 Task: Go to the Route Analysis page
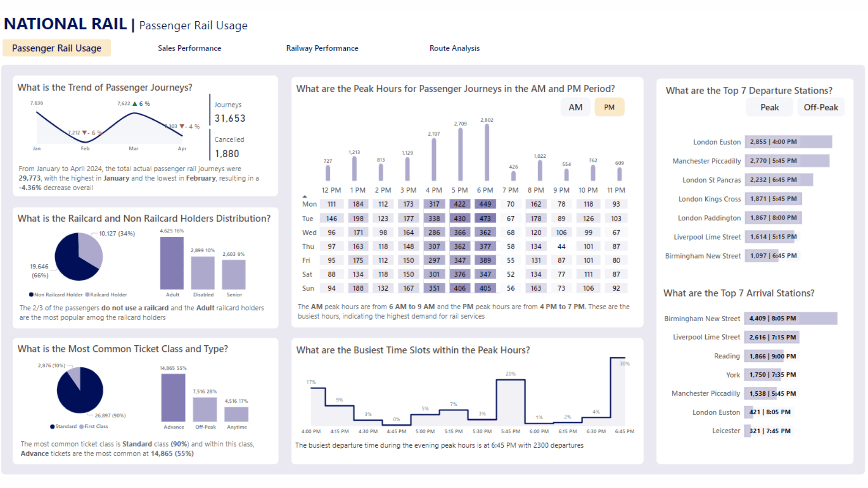pos(454,48)
